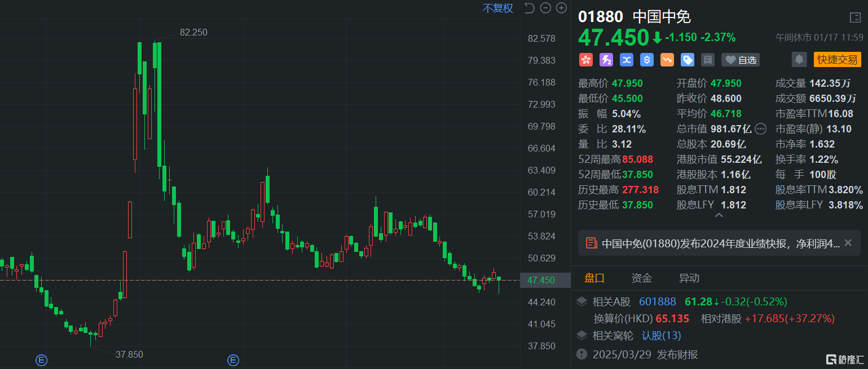
Task: Click the stock name 中国中免
Action: (x=662, y=17)
